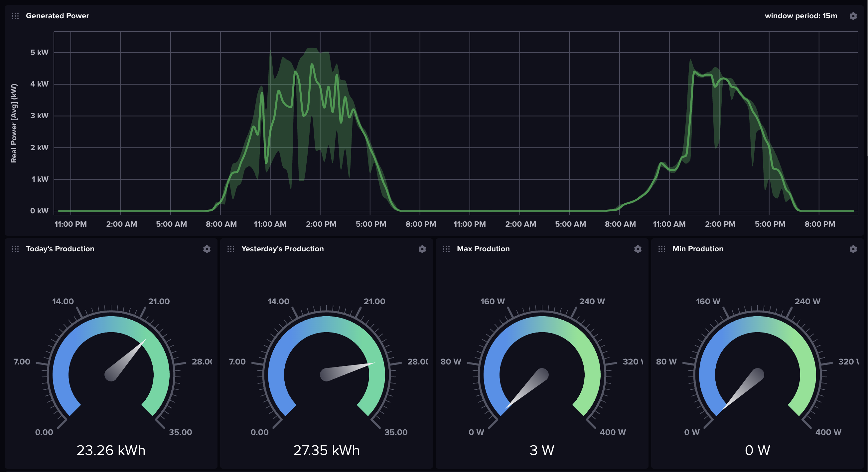Click the 4 kW y-axis label
The height and width of the screenshot is (472, 868).
click(x=40, y=84)
